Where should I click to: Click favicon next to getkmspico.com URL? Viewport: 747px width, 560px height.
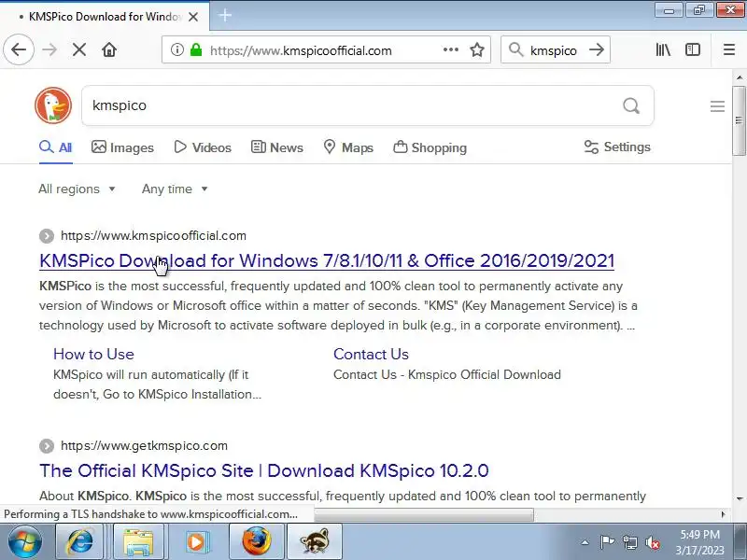tap(46, 446)
